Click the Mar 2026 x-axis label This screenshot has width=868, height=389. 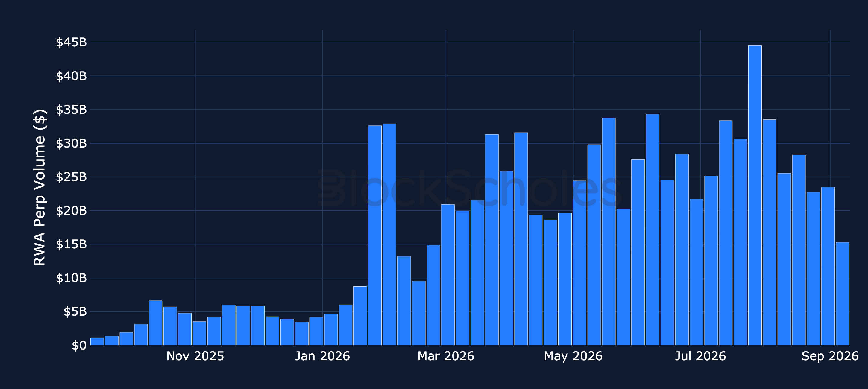pyautogui.click(x=446, y=356)
